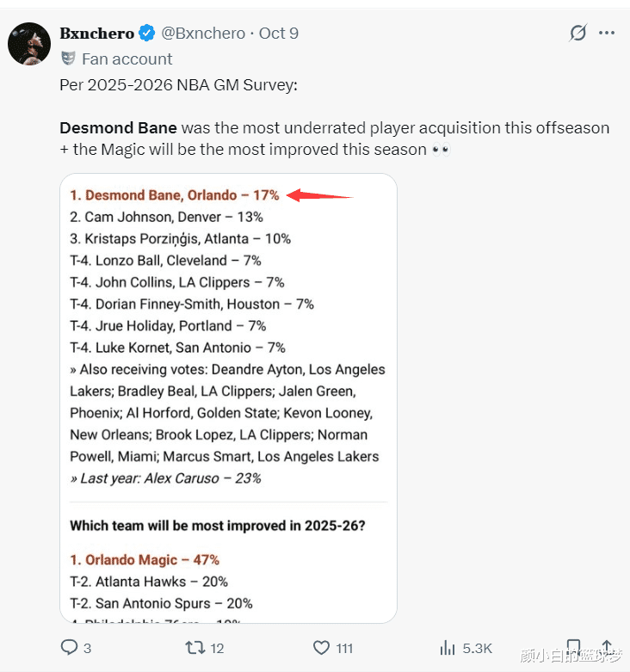Click the Fan account label
Image resolution: width=630 pixels, height=672 pixels.
tap(127, 59)
